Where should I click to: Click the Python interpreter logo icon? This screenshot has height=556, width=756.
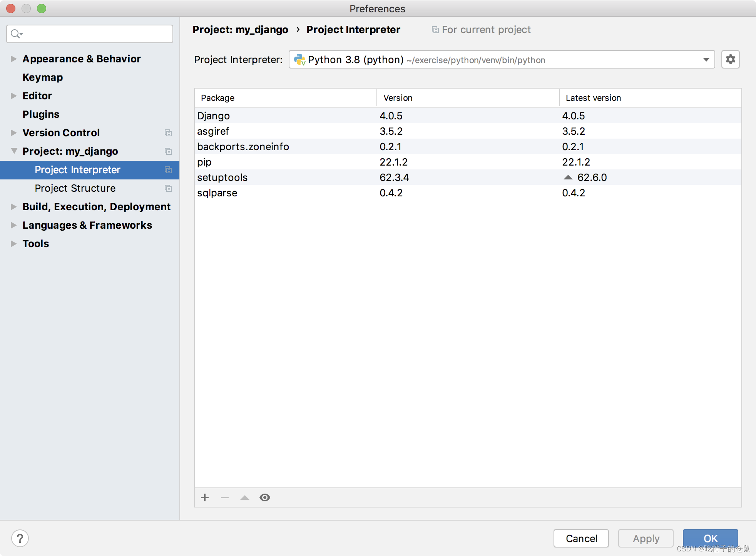tap(299, 60)
